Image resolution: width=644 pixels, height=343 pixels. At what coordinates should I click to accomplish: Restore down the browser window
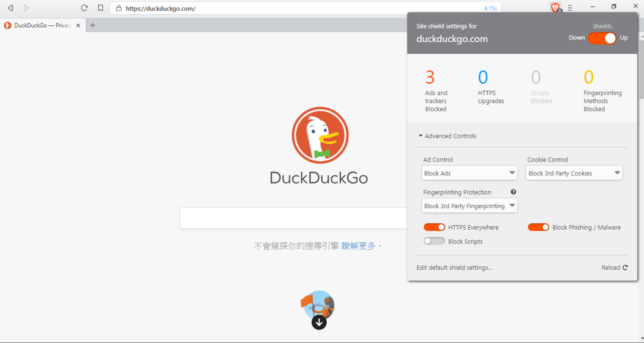(614, 6)
